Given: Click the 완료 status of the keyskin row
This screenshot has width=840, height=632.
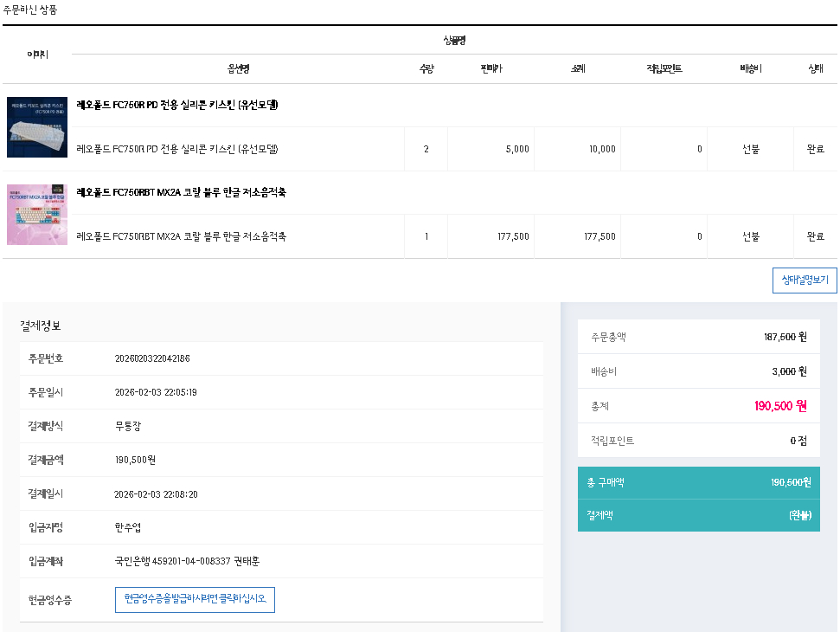Looking at the screenshot, I should click(815, 148).
